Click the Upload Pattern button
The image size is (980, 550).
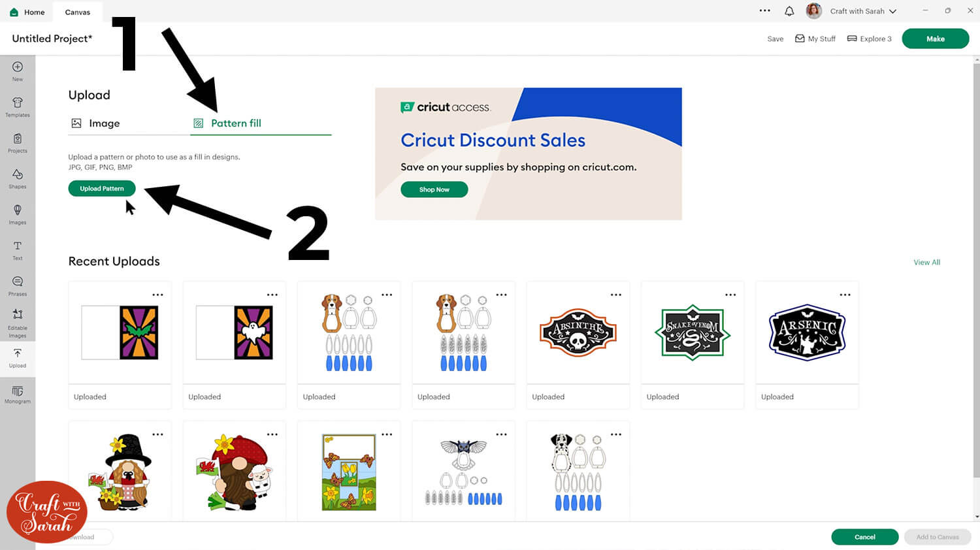[102, 189]
